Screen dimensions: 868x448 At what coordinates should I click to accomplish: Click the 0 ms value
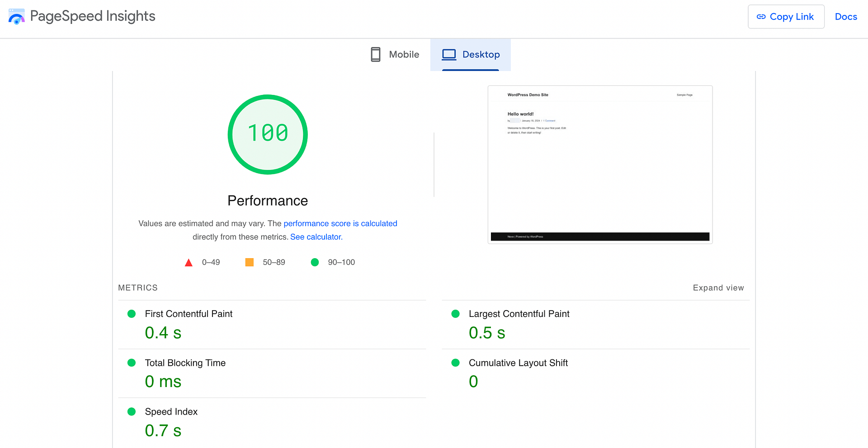pos(163,382)
